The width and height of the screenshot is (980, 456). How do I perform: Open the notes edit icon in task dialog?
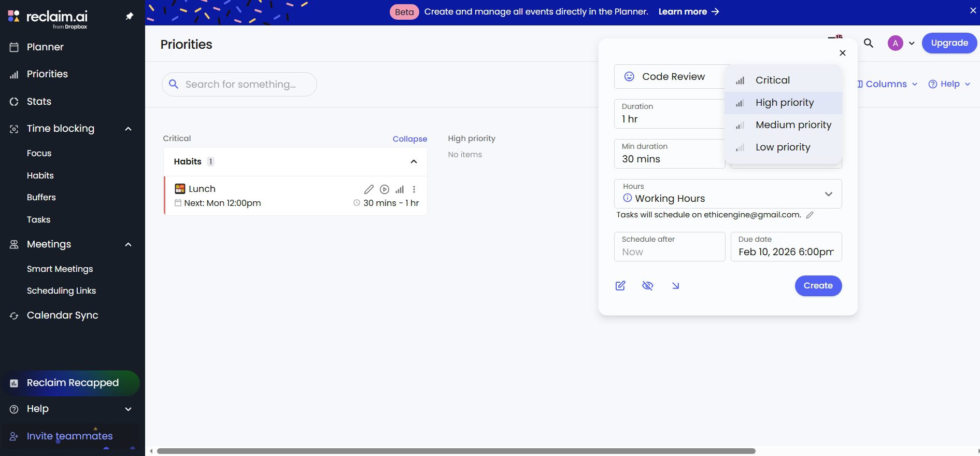pyautogui.click(x=620, y=286)
